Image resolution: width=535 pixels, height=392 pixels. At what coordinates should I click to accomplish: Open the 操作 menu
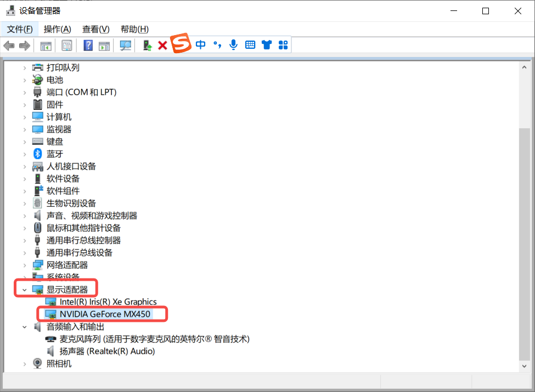pos(57,29)
